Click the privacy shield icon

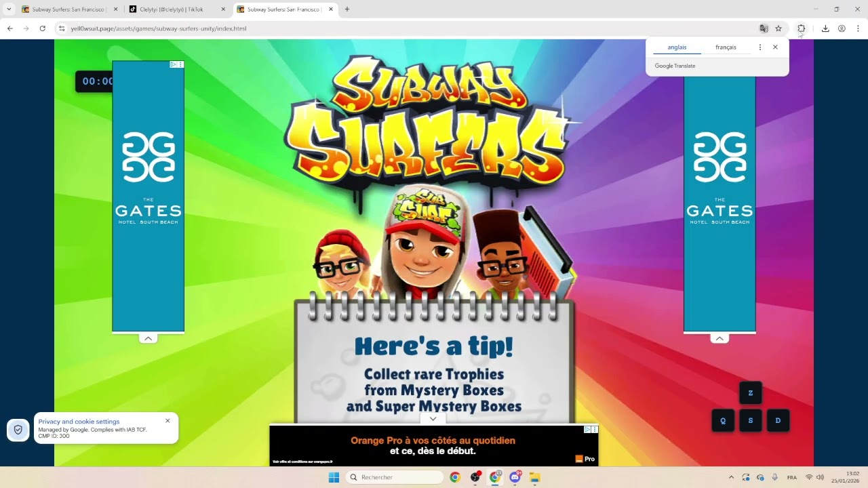click(18, 430)
